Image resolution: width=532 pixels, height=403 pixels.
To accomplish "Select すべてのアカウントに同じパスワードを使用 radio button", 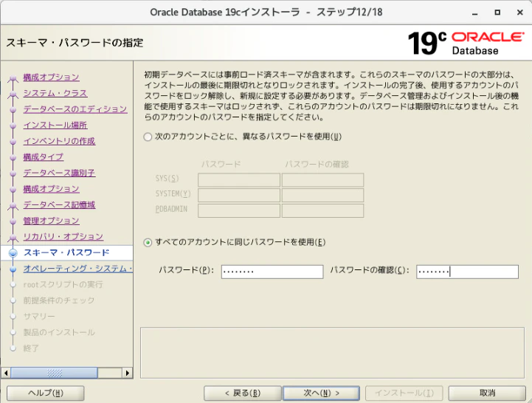I will [148, 242].
